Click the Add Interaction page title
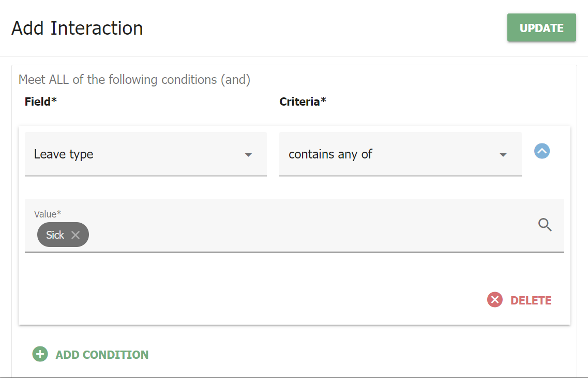 [77, 28]
